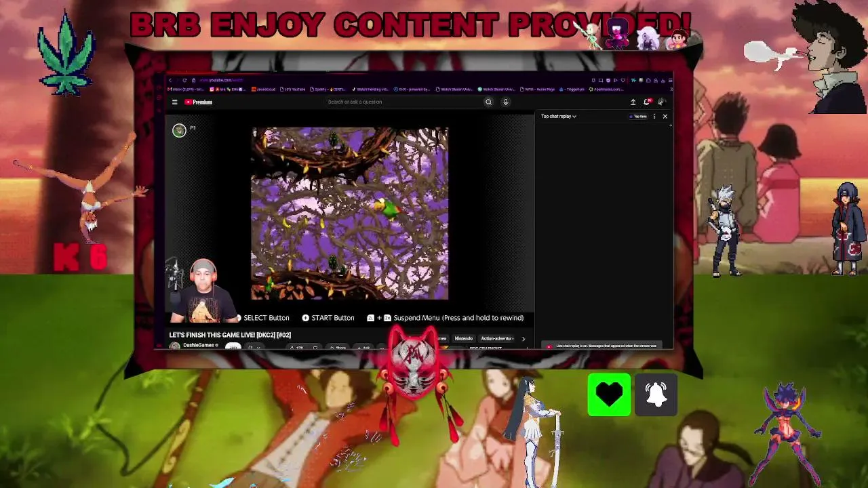Go back using browser back arrow
The width and height of the screenshot is (868, 488).
[x=170, y=81]
